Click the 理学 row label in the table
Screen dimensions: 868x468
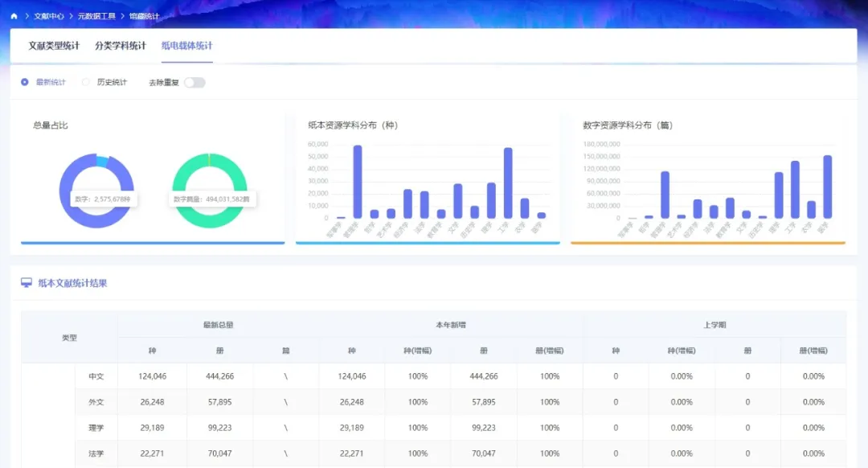[96, 428]
